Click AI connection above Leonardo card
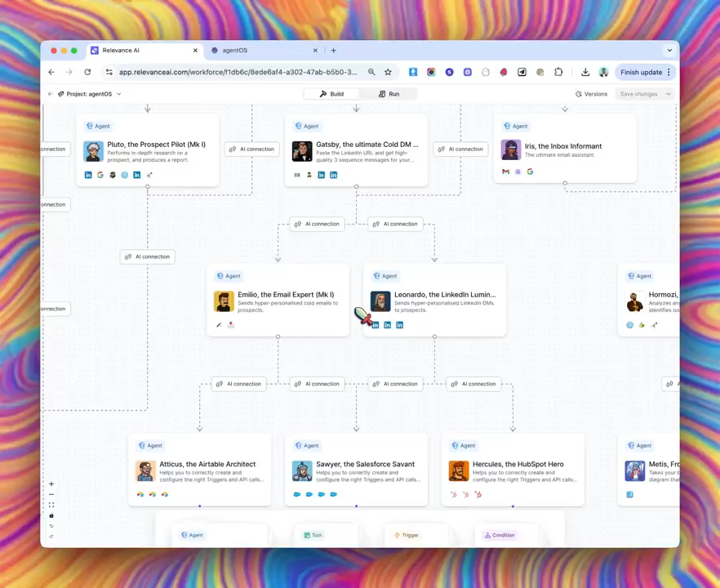Image resolution: width=720 pixels, height=588 pixels. click(x=395, y=224)
